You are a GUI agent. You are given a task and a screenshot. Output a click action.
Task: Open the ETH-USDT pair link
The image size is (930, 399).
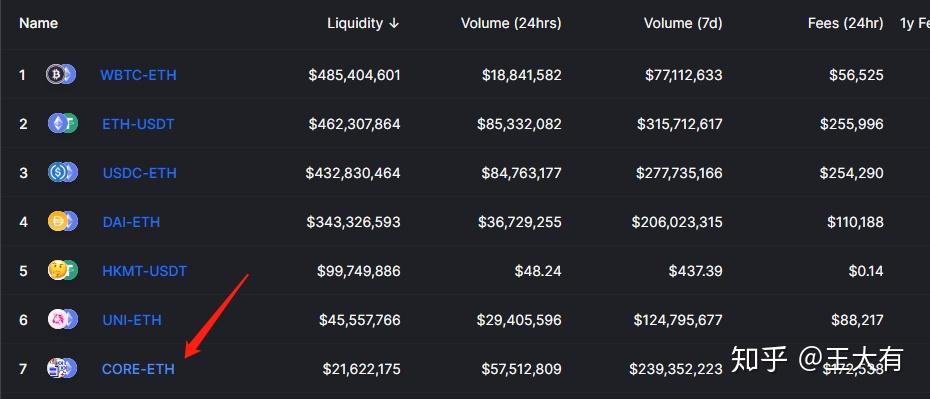[x=138, y=124]
